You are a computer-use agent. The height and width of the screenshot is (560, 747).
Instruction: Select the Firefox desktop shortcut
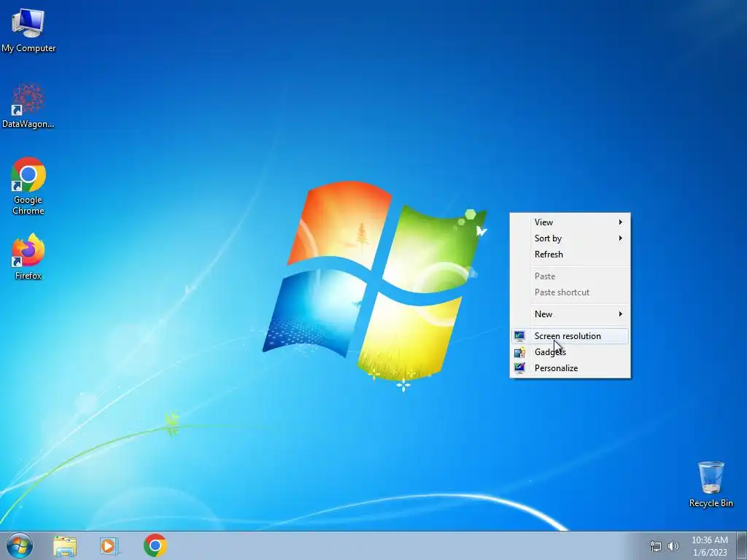[x=28, y=256]
